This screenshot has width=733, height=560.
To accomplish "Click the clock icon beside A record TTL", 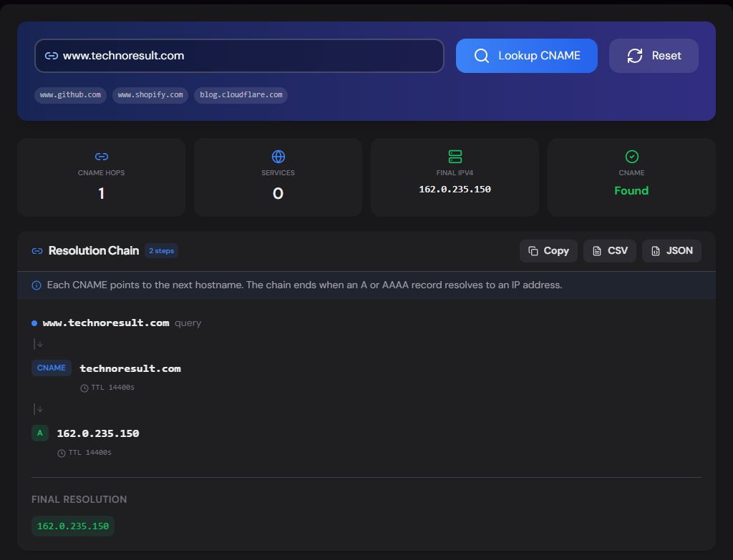I will click(62, 453).
